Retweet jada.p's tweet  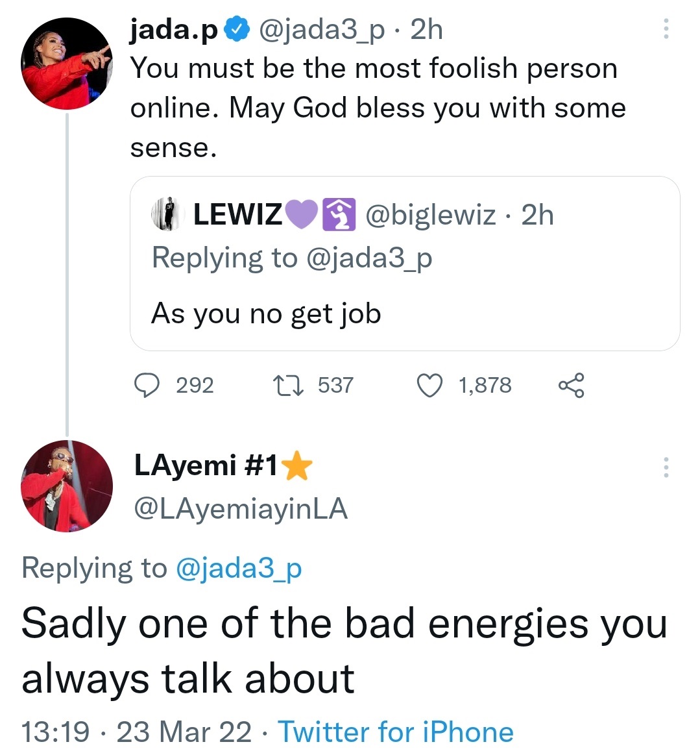tap(287, 386)
